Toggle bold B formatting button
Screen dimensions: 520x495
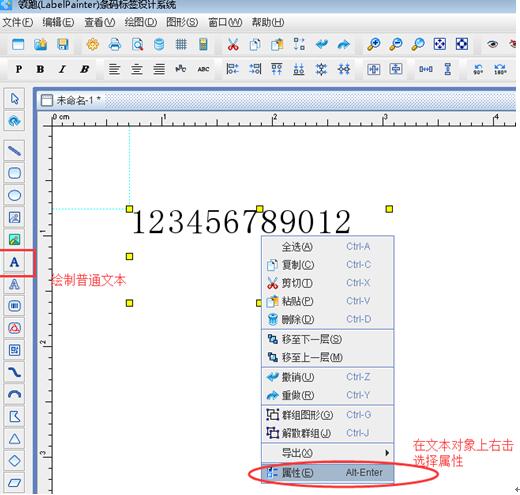click(40, 69)
